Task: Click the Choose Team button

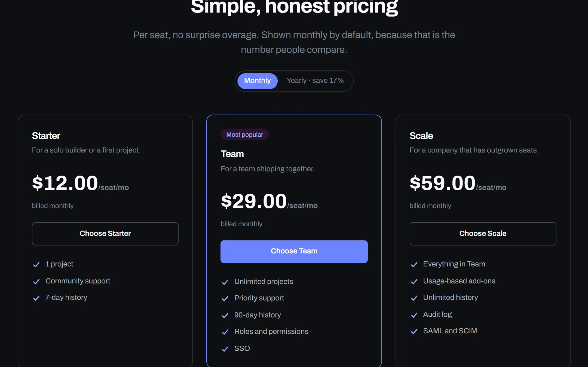Action: (294, 251)
